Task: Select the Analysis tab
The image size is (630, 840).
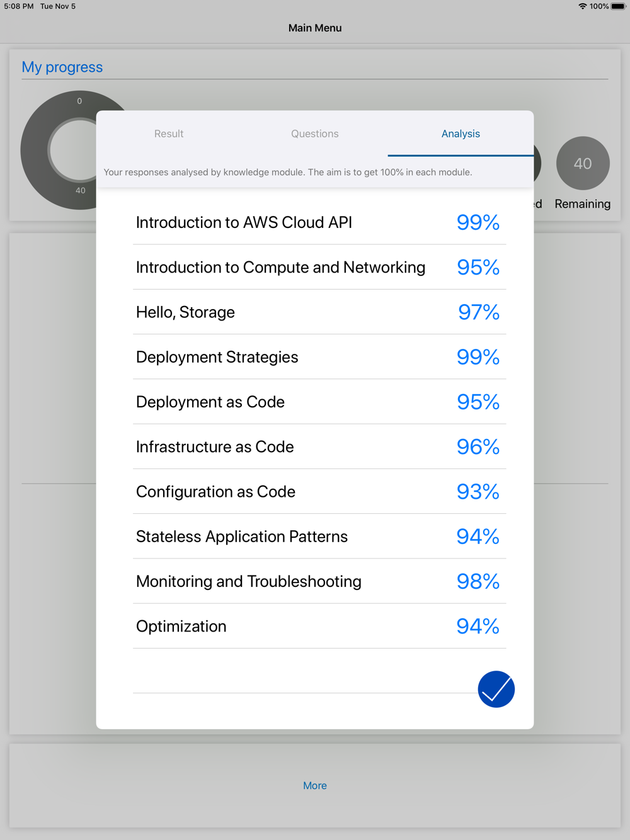Action: tap(461, 133)
